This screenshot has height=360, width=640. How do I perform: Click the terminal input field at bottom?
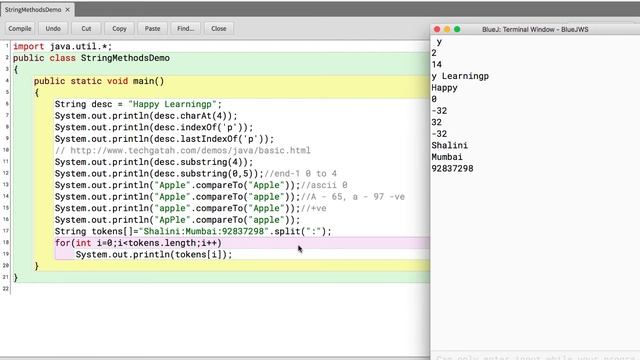[x=535, y=356]
